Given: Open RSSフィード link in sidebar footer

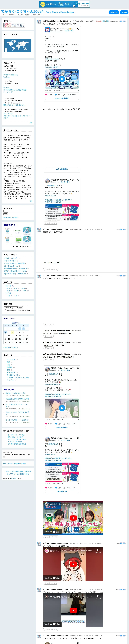Looking at the screenshot, I should pyautogui.click(x=8, y=464).
